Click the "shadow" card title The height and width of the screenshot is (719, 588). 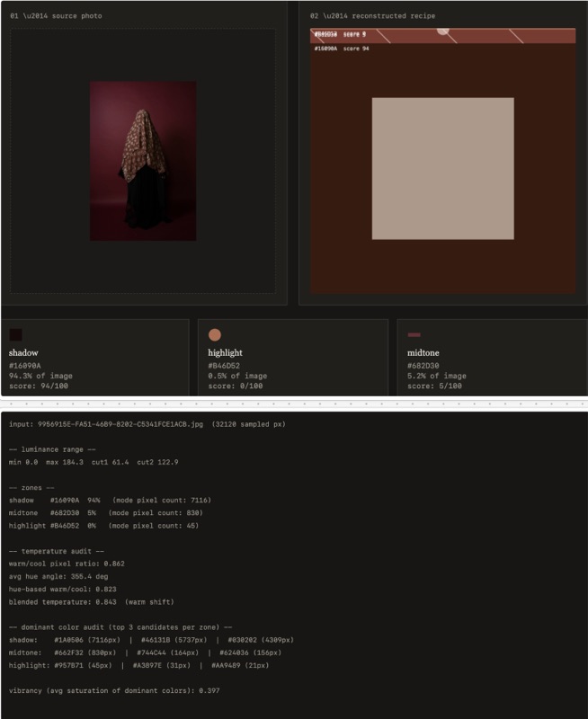click(23, 352)
